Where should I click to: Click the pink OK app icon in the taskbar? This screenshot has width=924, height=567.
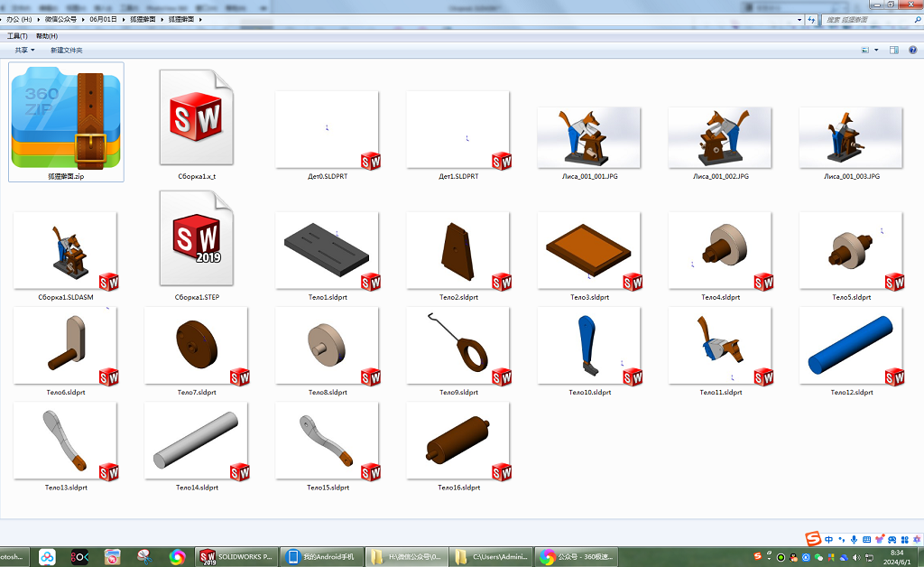[79, 556]
